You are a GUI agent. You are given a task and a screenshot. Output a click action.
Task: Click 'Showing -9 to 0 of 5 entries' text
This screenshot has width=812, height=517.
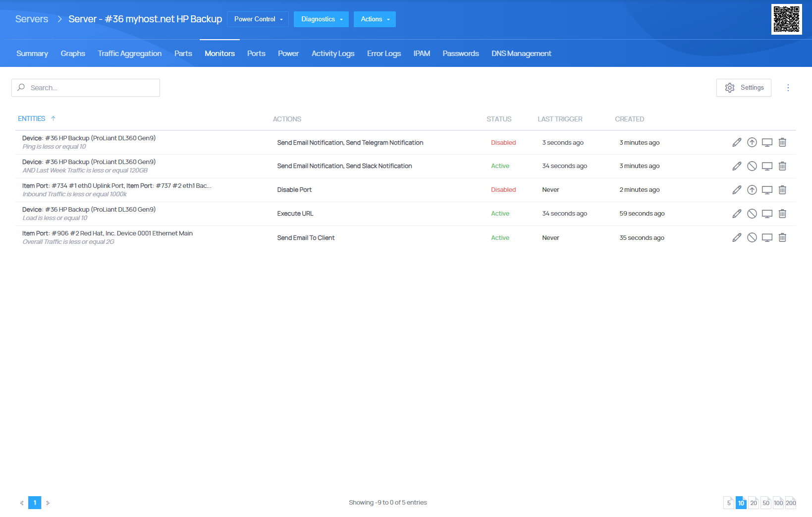tap(388, 503)
